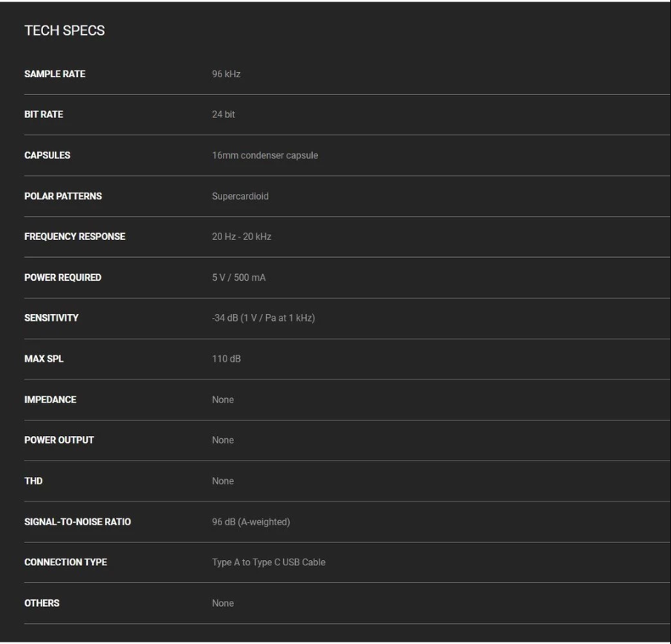The image size is (671, 644).
Task: Click the 5 V / 500 mA value
Action: click(x=239, y=277)
